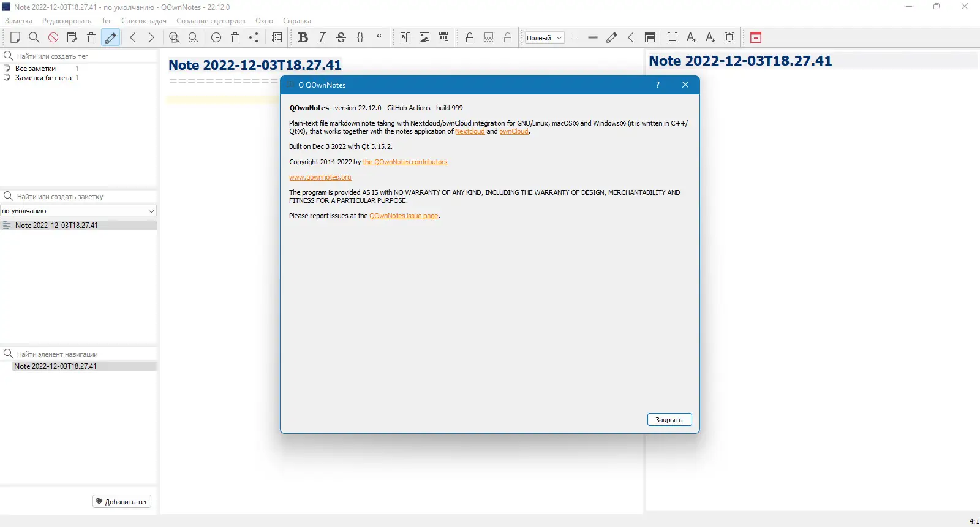This screenshot has width=980, height=527.
Task: Click the find note magnifier in toolbar
Action: (34, 37)
